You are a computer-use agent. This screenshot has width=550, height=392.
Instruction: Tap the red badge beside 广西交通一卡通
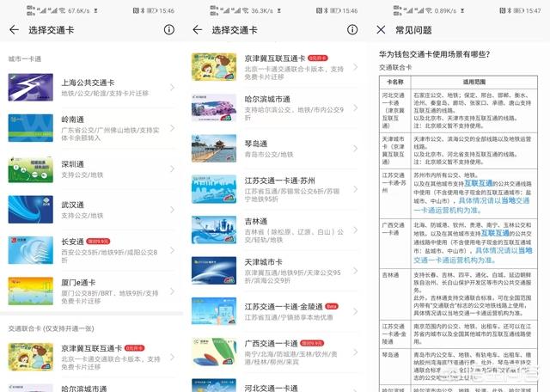(x=312, y=343)
